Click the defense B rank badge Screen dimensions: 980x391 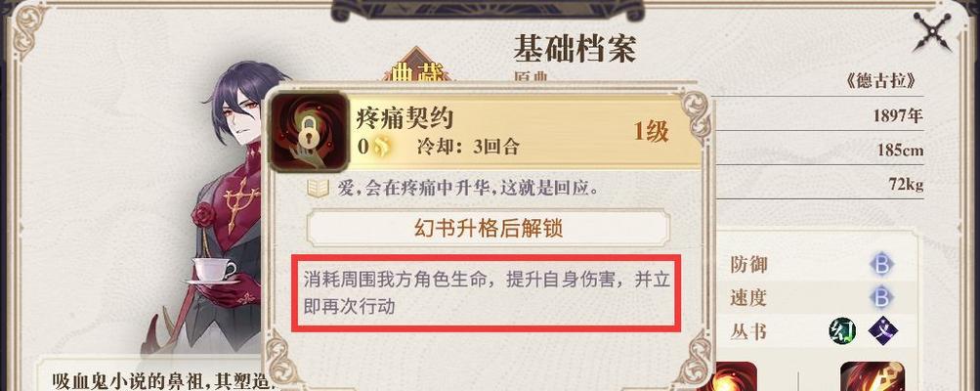881,265
